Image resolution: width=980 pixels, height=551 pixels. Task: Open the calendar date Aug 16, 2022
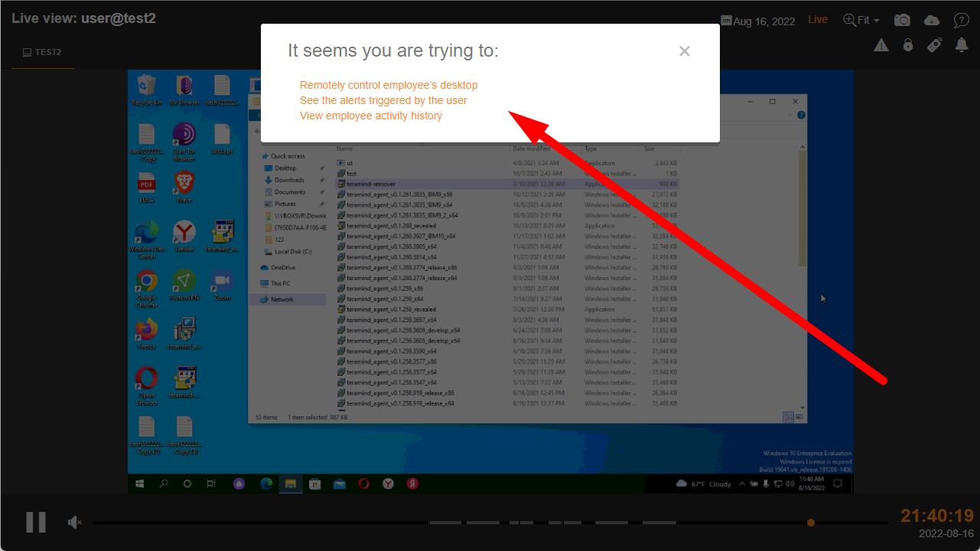tap(760, 21)
